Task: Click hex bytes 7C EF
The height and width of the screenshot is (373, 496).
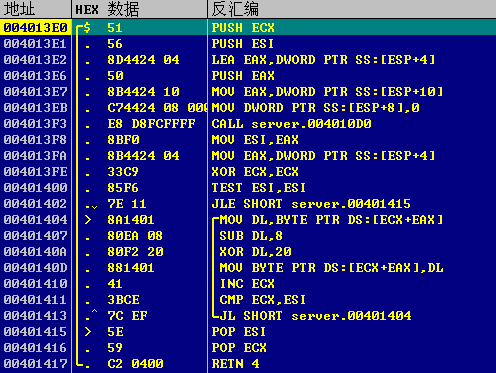Action: click(127, 316)
